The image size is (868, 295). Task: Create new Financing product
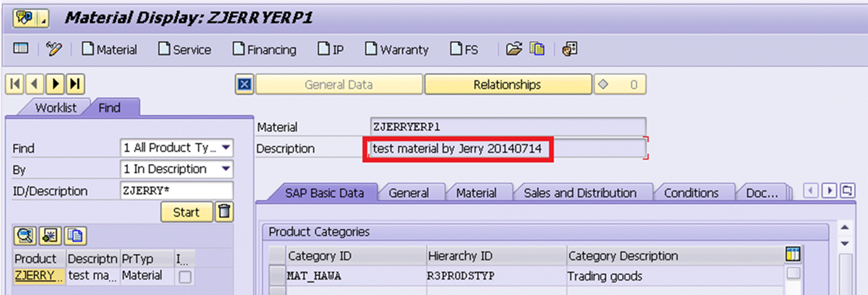click(265, 49)
